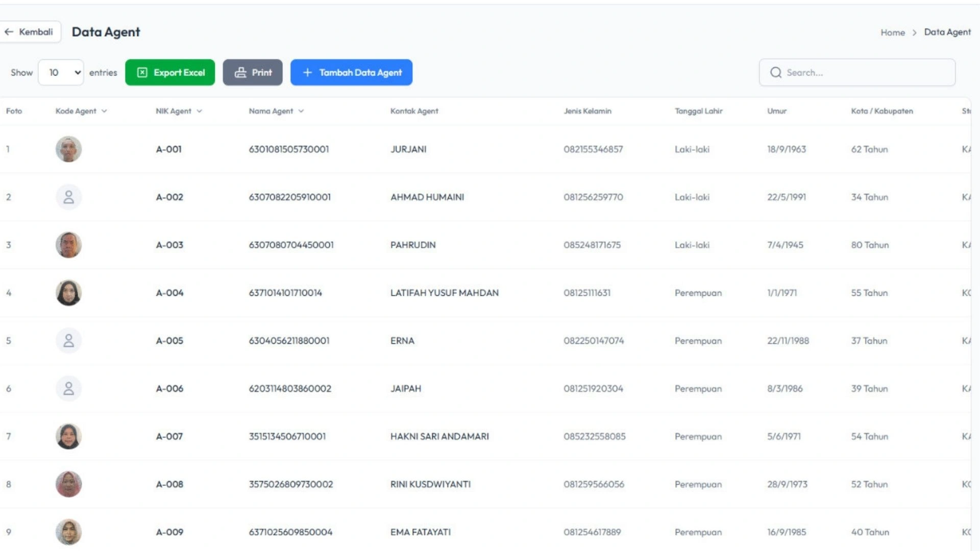Open the Show entries count dropdown

pos(61,72)
